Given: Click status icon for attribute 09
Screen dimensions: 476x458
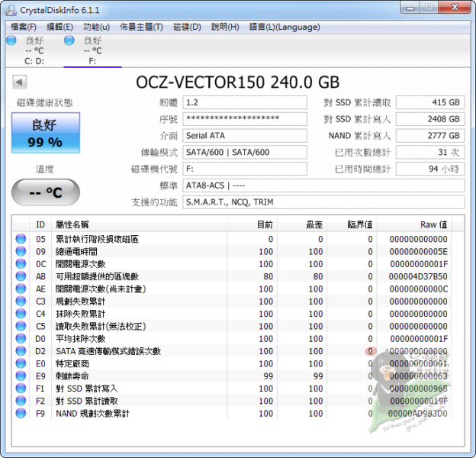Looking at the screenshot, I should (x=21, y=251).
